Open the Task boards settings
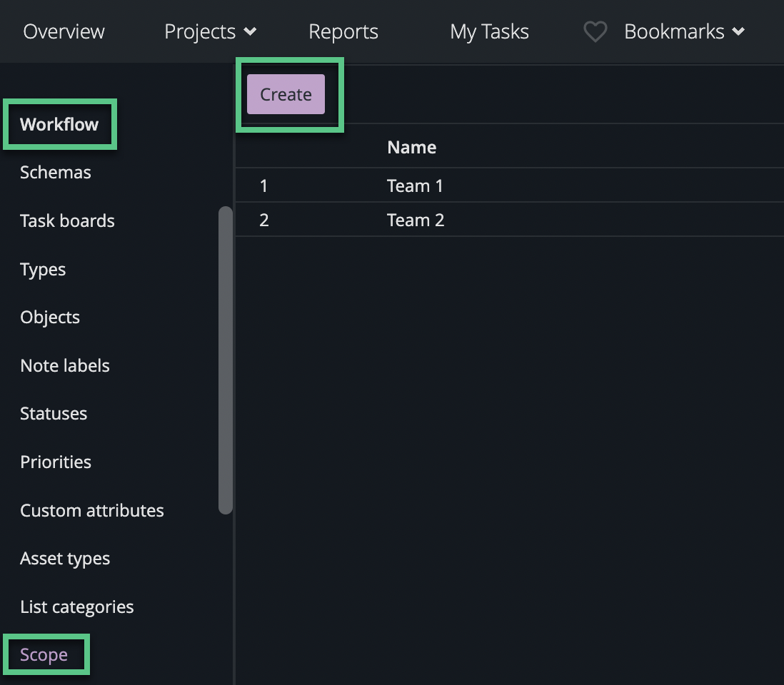Screen dimensions: 784x685 (x=67, y=220)
